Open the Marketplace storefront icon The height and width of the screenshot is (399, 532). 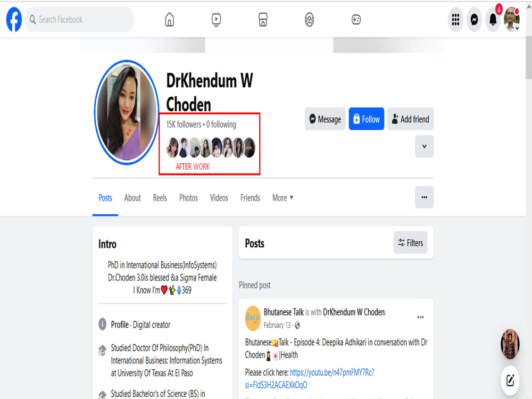click(263, 20)
